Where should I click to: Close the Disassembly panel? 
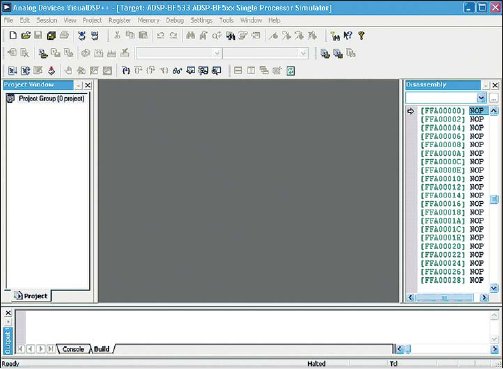tap(495, 85)
